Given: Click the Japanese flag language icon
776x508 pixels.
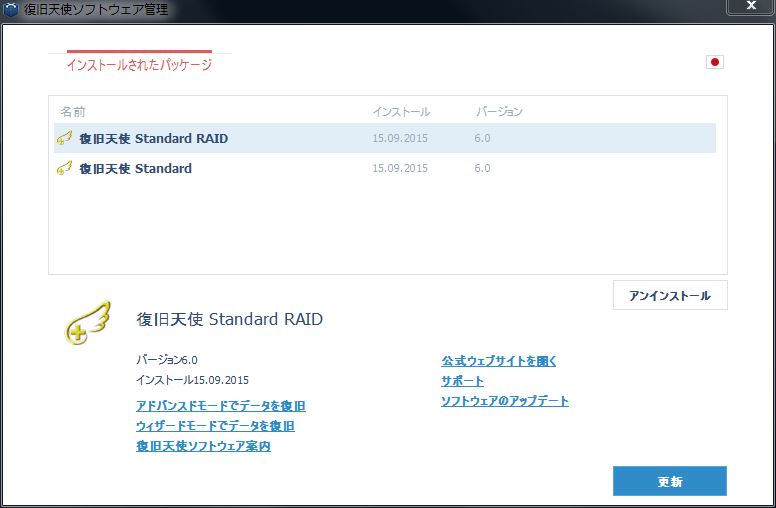Looking at the screenshot, I should point(714,62).
